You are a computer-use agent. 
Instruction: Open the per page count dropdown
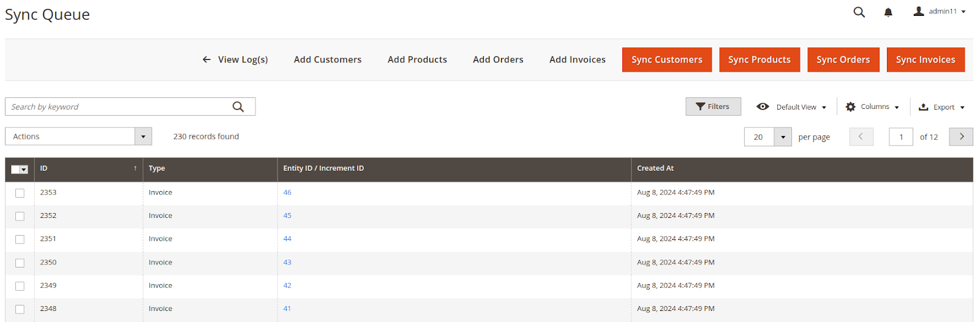pos(783,137)
